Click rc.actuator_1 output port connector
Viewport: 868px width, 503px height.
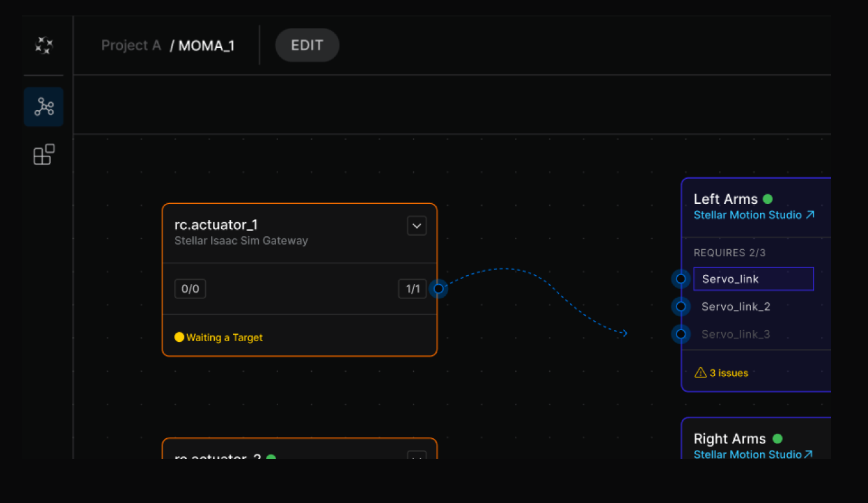coord(439,289)
